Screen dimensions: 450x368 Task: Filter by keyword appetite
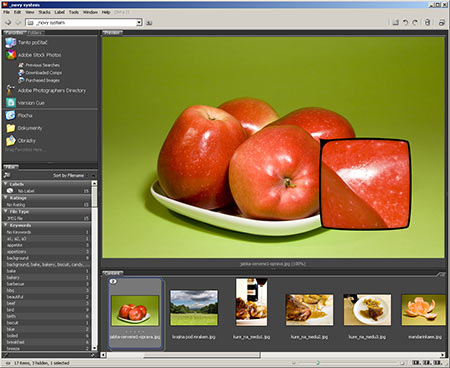click(x=47, y=245)
